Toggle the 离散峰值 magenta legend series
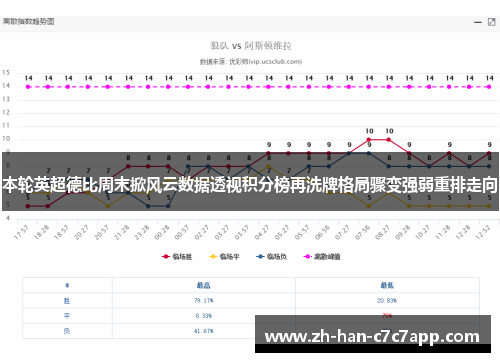The height and width of the screenshot is (362, 500). pos(322,256)
